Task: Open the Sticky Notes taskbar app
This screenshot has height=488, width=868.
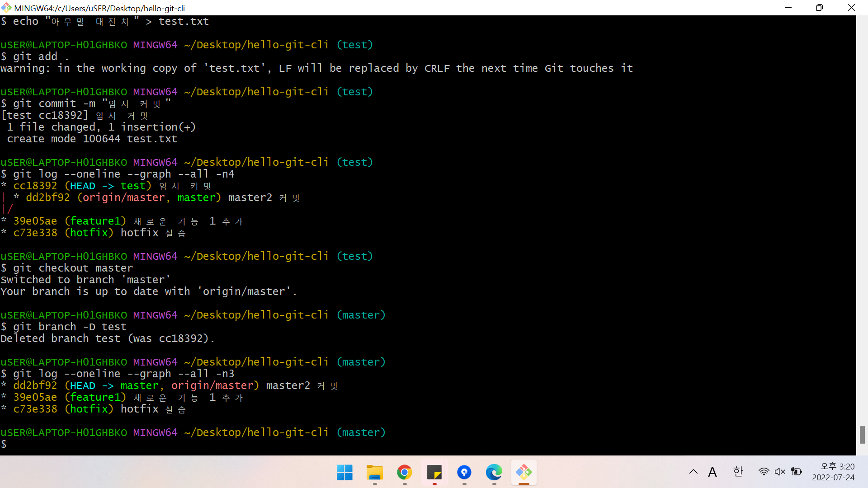Action: (434, 473)
